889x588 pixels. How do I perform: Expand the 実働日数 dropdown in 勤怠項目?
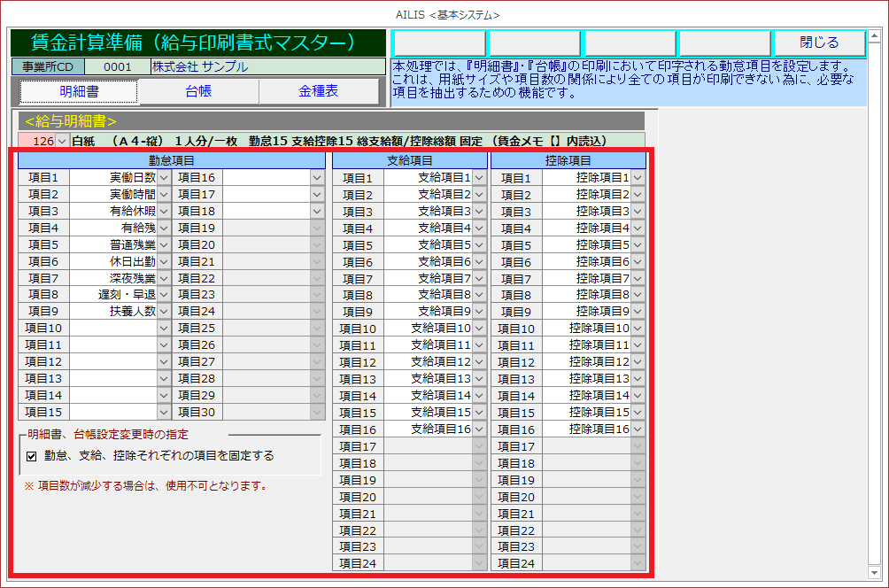point(163,177)
